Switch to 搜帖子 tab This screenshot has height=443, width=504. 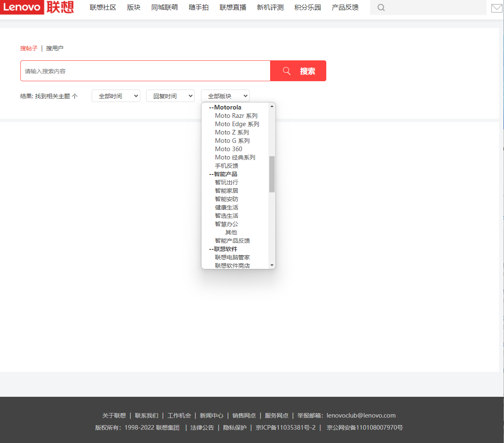[29, 48]
